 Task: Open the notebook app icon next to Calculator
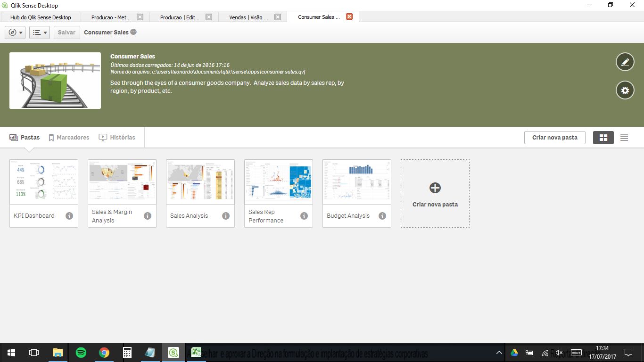coord(150,353)
